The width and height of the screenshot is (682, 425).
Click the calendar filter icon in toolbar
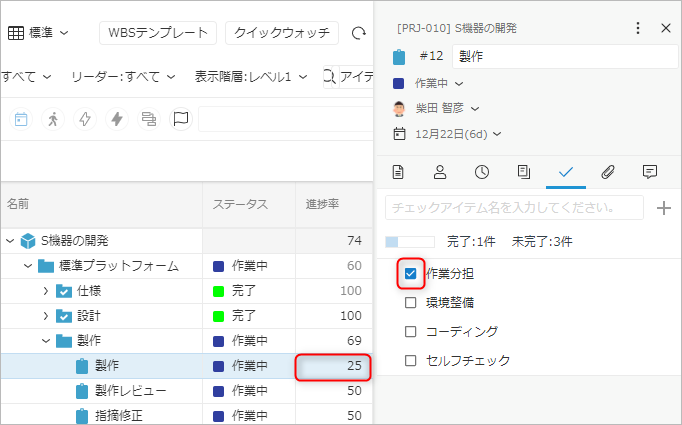pos(21,120)
